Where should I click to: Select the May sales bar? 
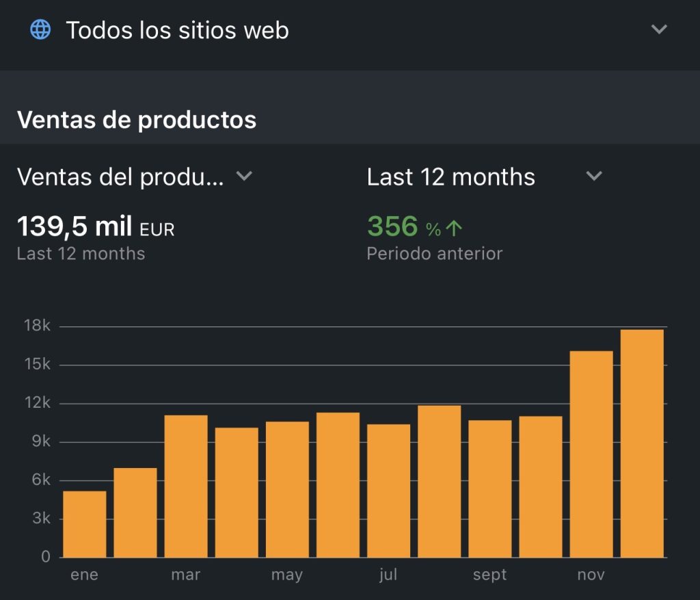tap(287, 489)
